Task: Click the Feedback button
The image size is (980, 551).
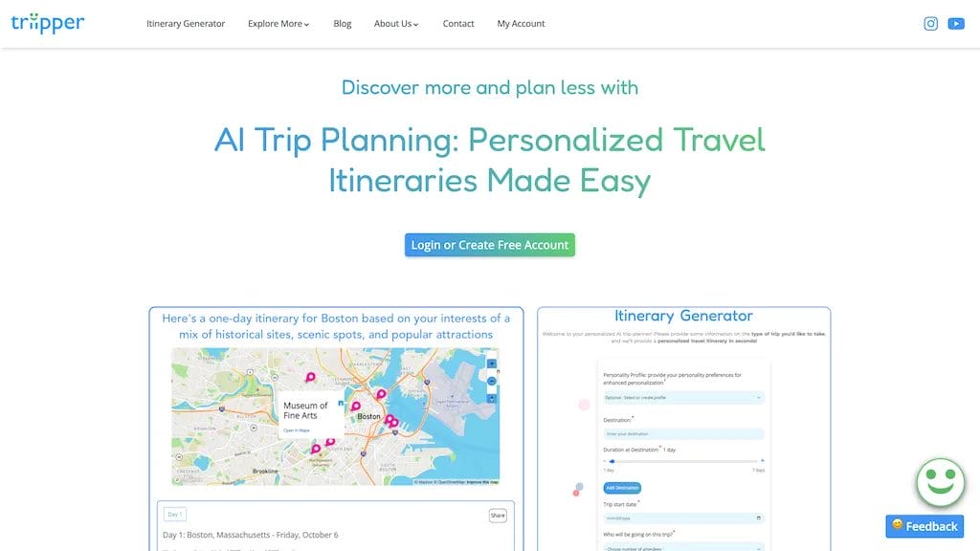Action: click(924, 526)
